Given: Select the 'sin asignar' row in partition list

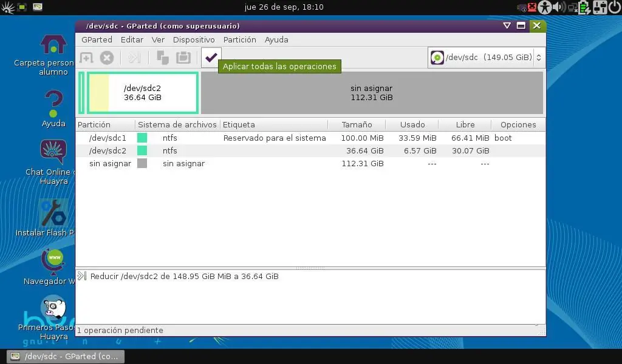Looking at the screenshot, I should click(x=310, y=164).
